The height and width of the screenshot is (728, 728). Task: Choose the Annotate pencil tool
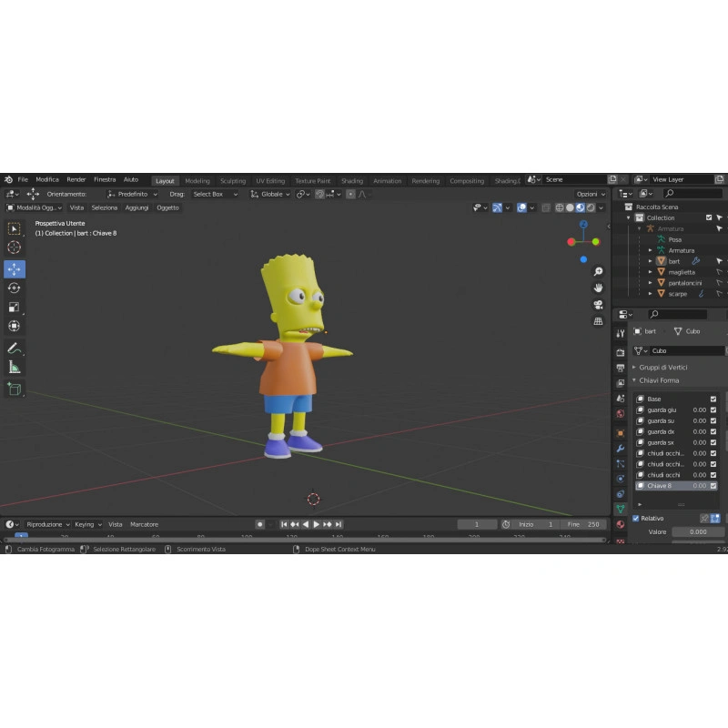[14, 349]
